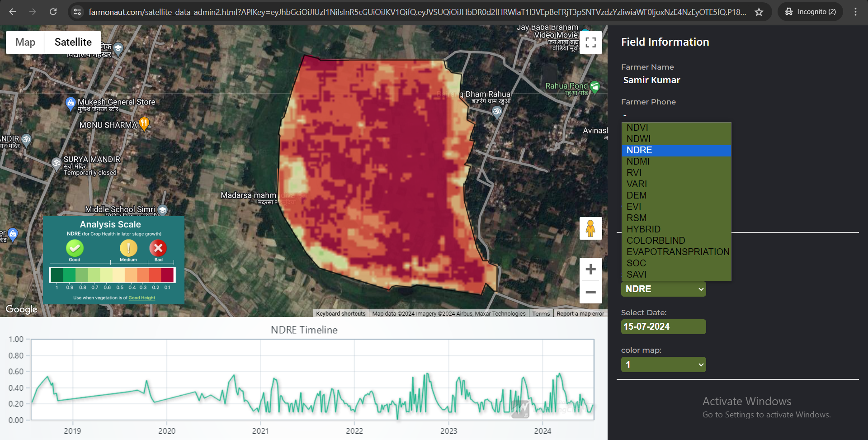868x440 pixels.
Task: Choose SOC from the index list
Action: [x=676, y=263]
